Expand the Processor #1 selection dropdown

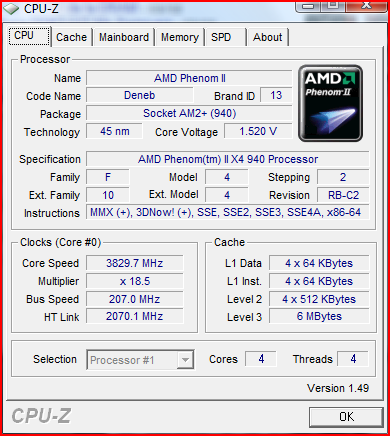pos(140,360)
